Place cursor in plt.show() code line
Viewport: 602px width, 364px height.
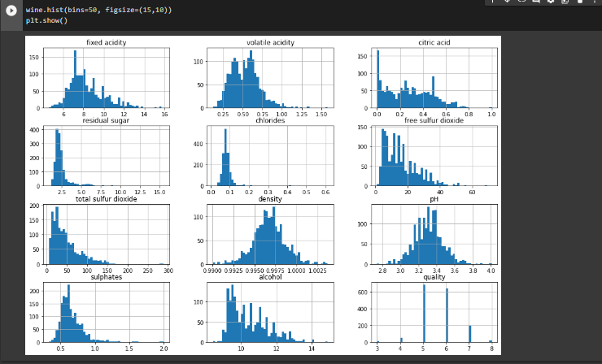point(46,20)
